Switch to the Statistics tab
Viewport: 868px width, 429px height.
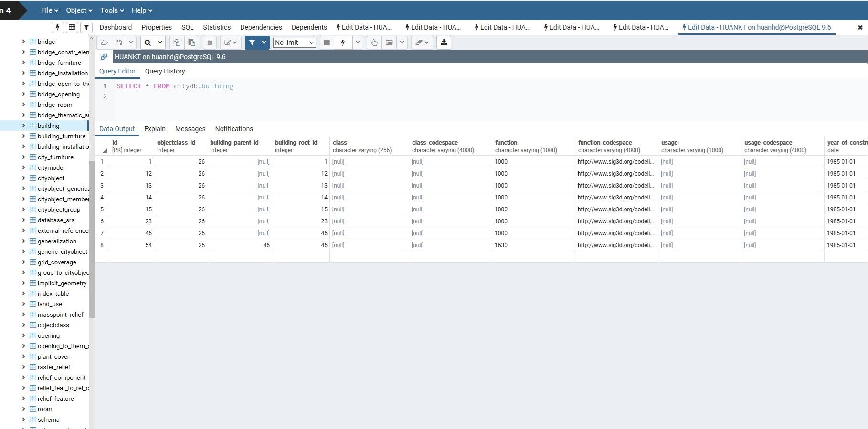pyautogui.click(x=217, y=27)
